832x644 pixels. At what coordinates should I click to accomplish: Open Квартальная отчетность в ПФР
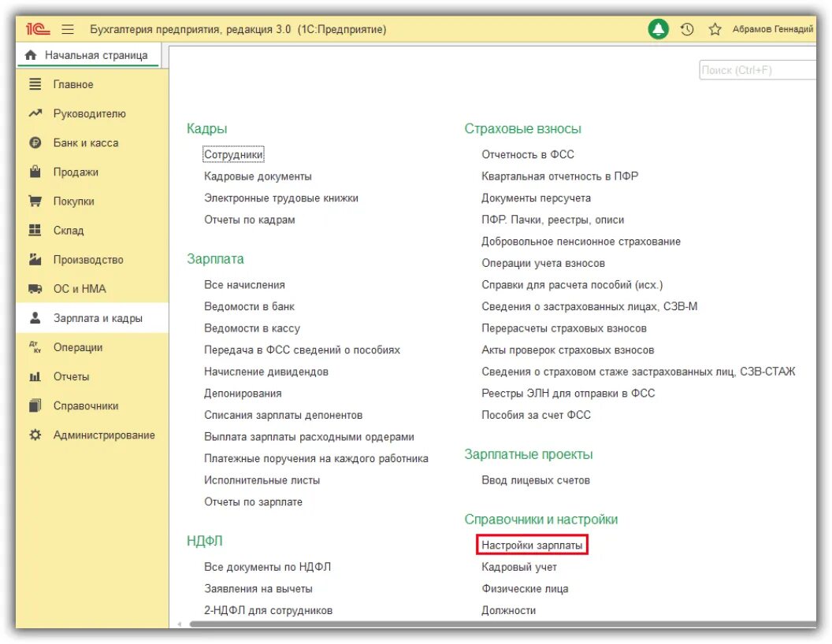coord(560,176)
